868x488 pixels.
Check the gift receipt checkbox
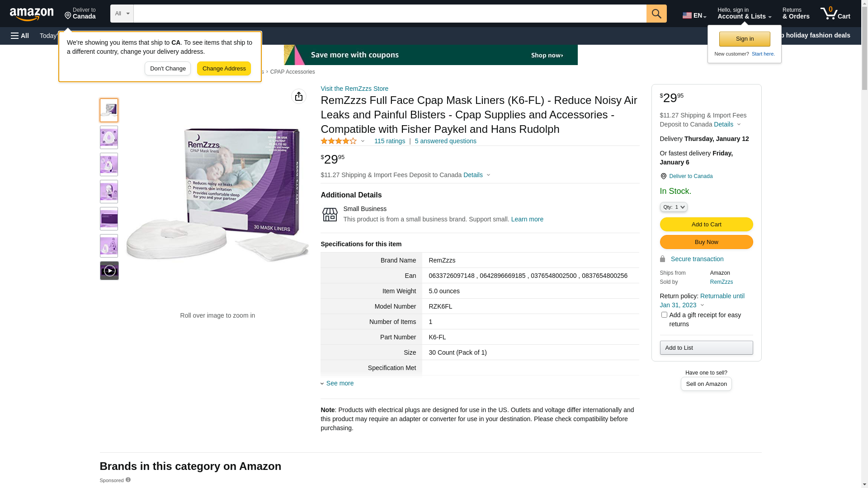click(x=664, y=314)
